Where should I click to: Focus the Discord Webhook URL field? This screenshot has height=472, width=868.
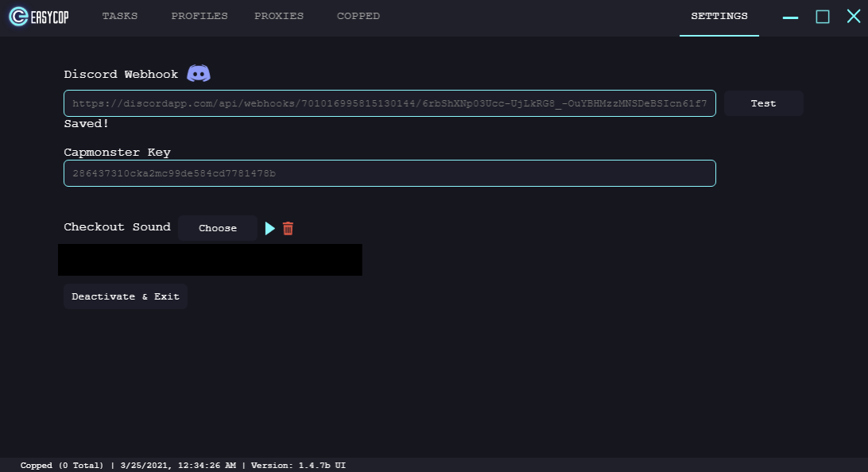click(x=389, y=103)
